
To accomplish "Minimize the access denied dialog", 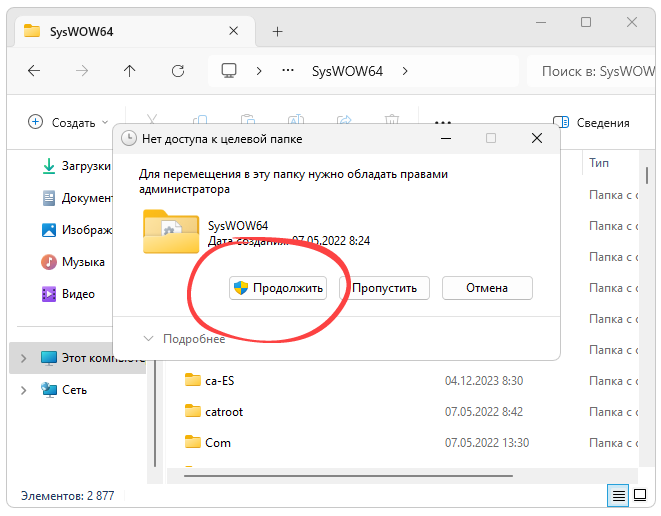I will pyautogui.click(x=446, y=138).
